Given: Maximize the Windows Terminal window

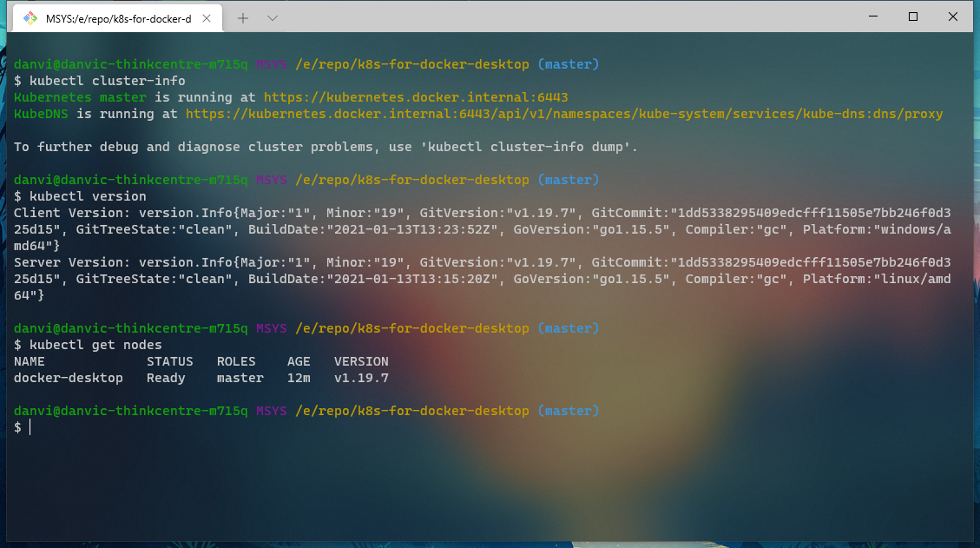Looking at the screenshot, I should (913, 17).
